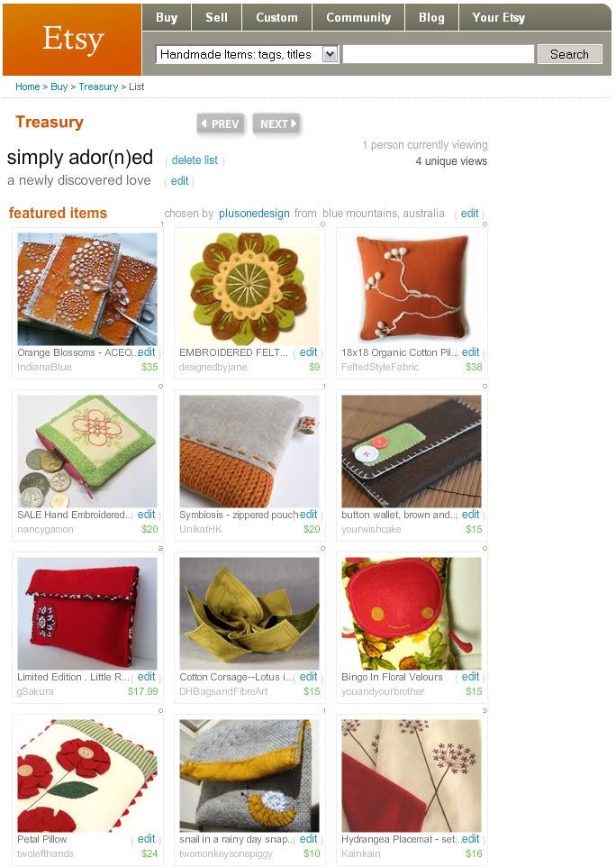The width and height of the screenshot is (616, 867).
Task: Go to previous treasury with PREV arrow
Action: pyautogui.click(x=220, y=123)
